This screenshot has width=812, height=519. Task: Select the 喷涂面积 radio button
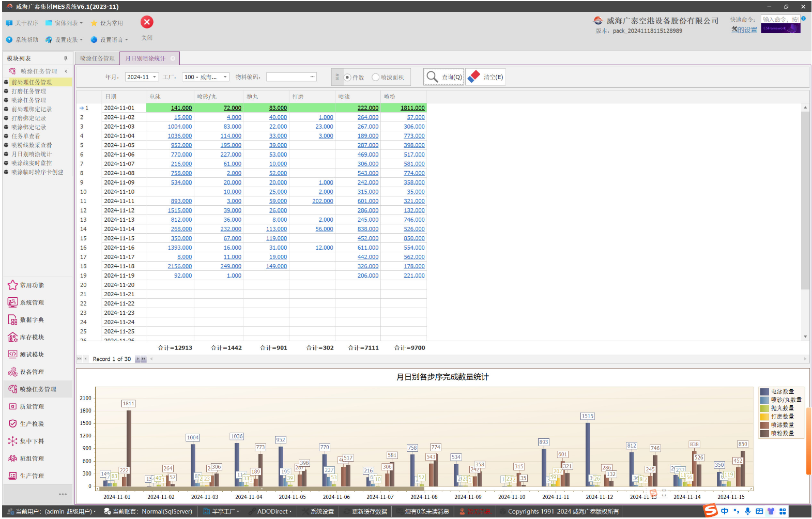point(375,78)
